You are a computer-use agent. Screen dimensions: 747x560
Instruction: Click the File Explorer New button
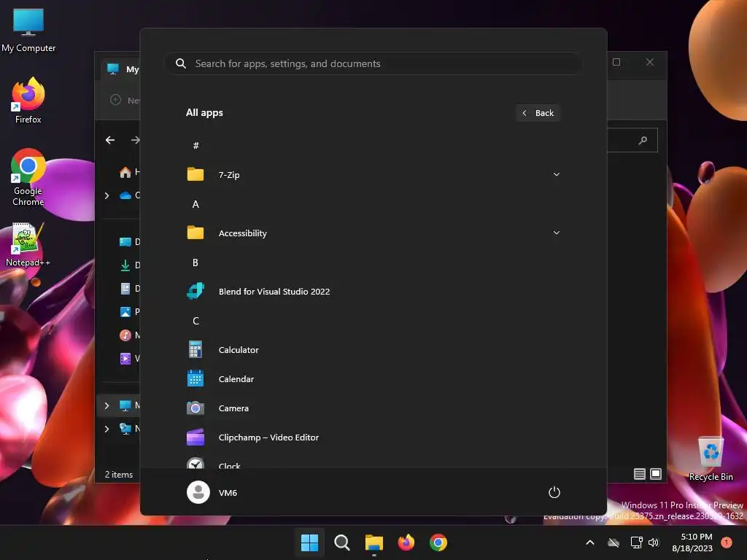125,100
